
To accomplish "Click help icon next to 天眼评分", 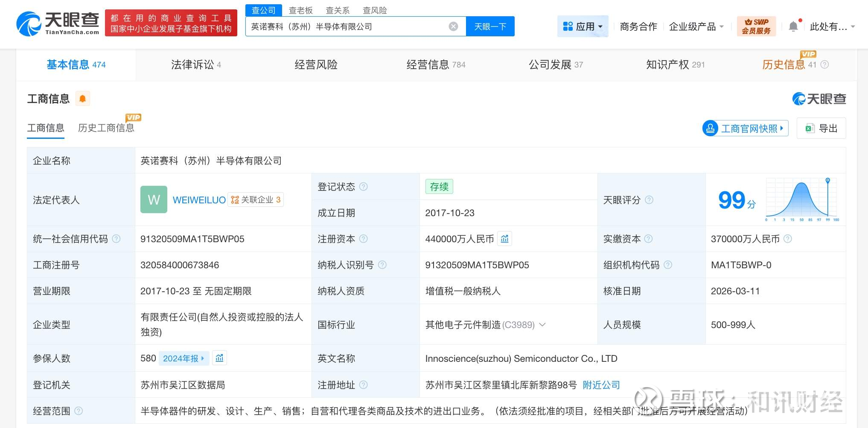I will pyautogui.click(x=649, y=200).
